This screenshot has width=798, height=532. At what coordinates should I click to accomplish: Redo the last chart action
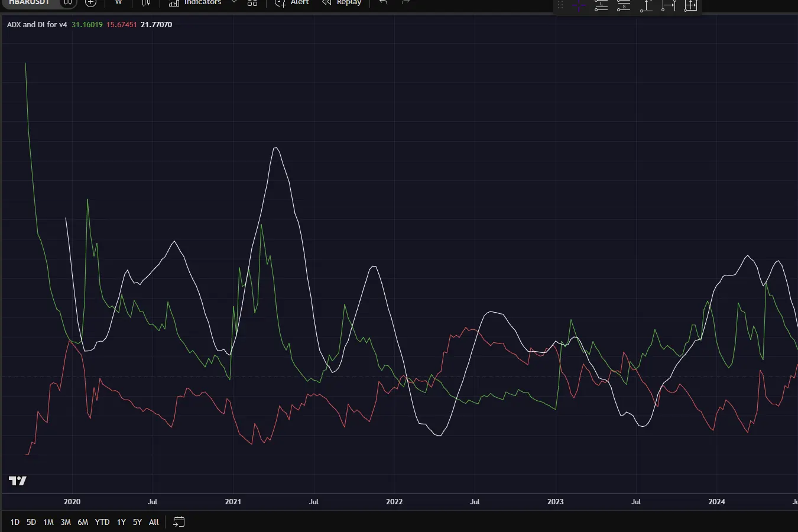[406, 3]
